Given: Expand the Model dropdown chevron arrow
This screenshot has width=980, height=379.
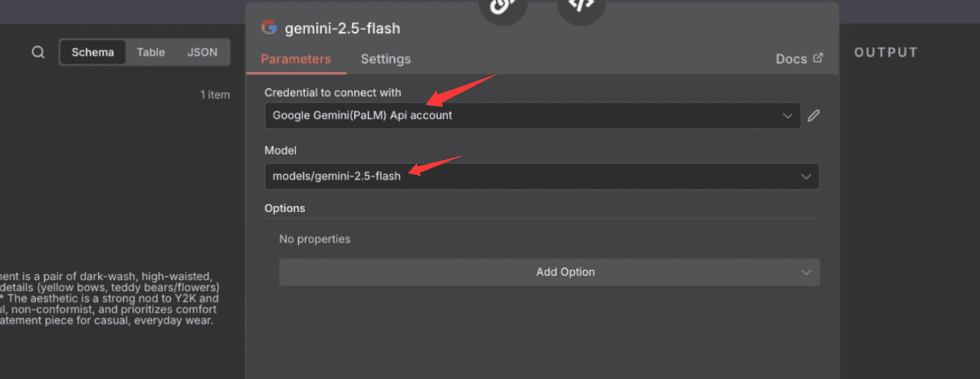Looking at the screenshot, I should click(806, 177).
